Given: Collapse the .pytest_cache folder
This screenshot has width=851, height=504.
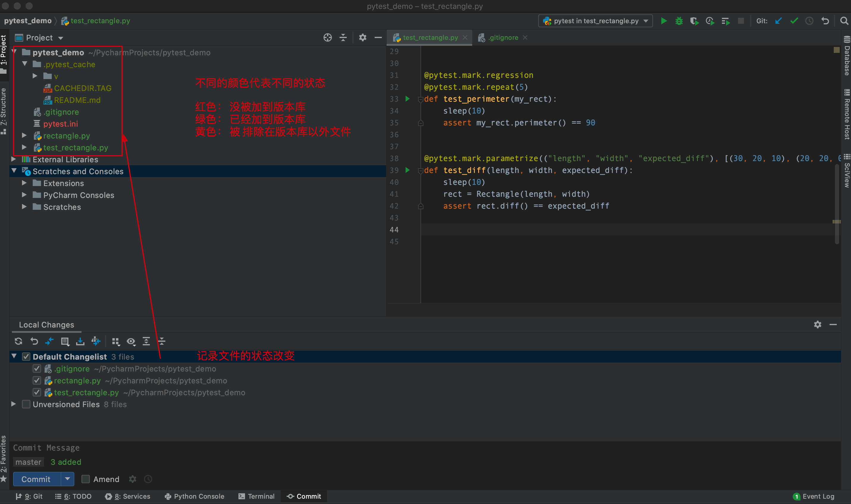Looking at the screenshot, I should (x=24, y=64).
